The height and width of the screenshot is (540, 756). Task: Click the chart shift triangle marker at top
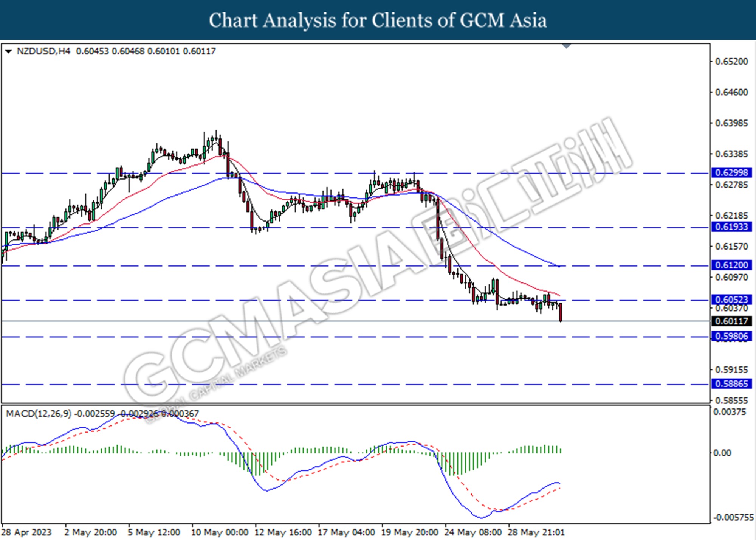(x=566, y=46)
